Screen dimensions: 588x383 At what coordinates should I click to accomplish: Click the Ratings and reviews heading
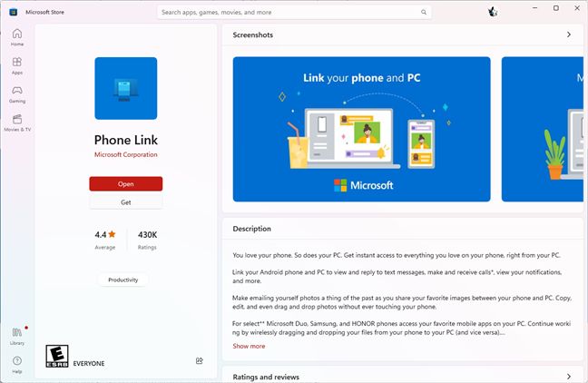266,377
